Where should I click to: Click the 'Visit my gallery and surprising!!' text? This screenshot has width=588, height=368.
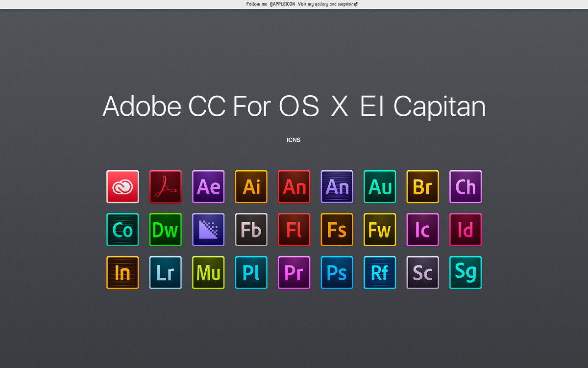[329, 4]
